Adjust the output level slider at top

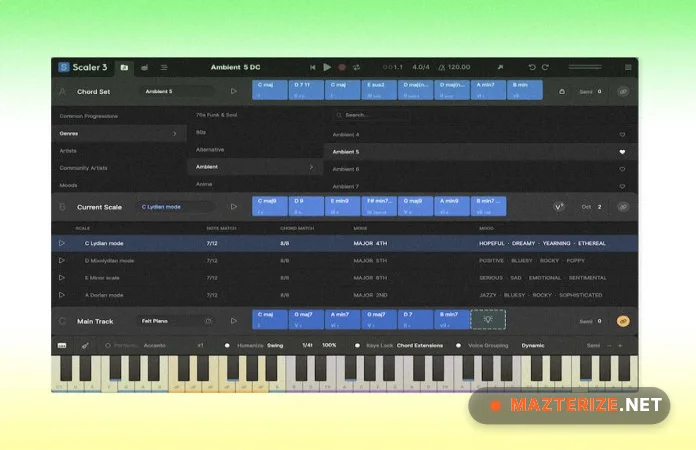click(585, 67)
